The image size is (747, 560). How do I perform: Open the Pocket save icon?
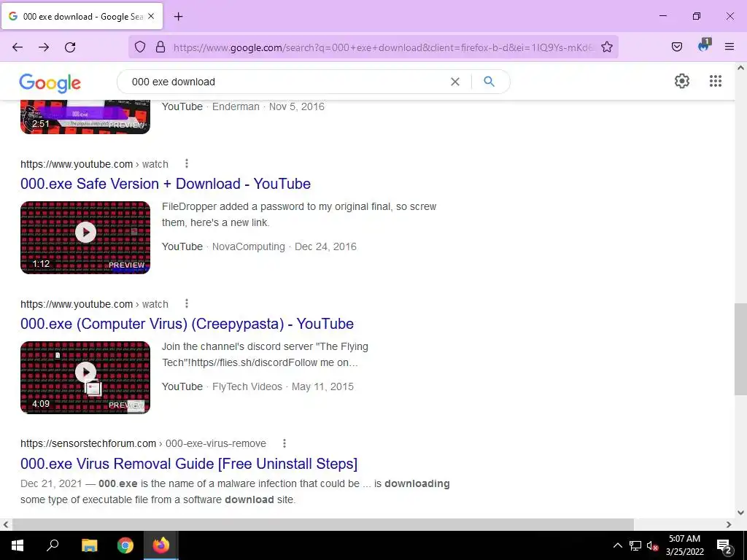676,47
